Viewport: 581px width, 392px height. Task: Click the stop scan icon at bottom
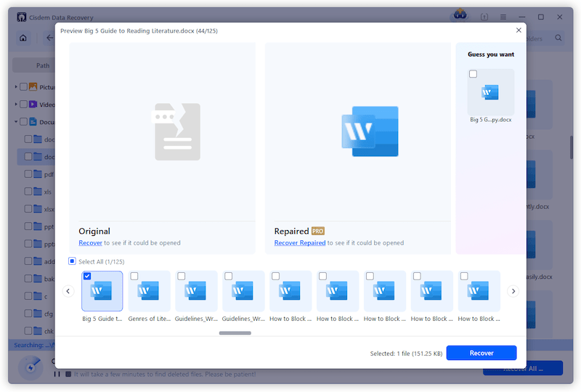(68, 374)
